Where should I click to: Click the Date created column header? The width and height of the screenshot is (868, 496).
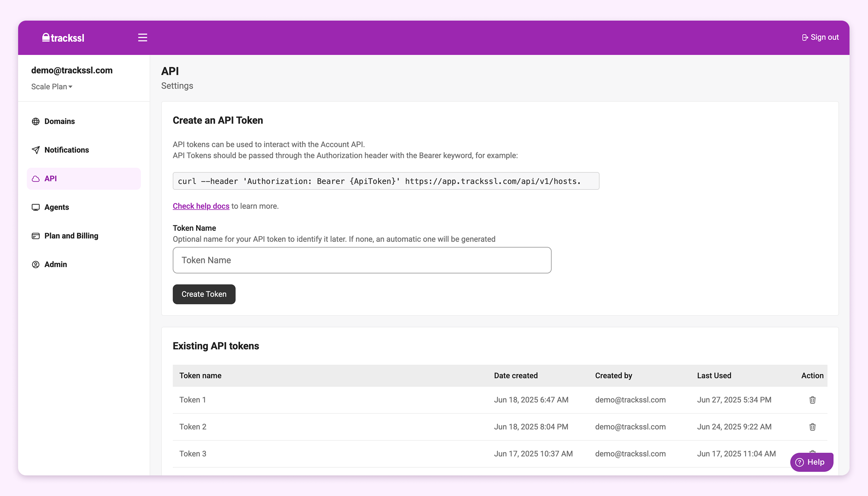coord(516,376)
